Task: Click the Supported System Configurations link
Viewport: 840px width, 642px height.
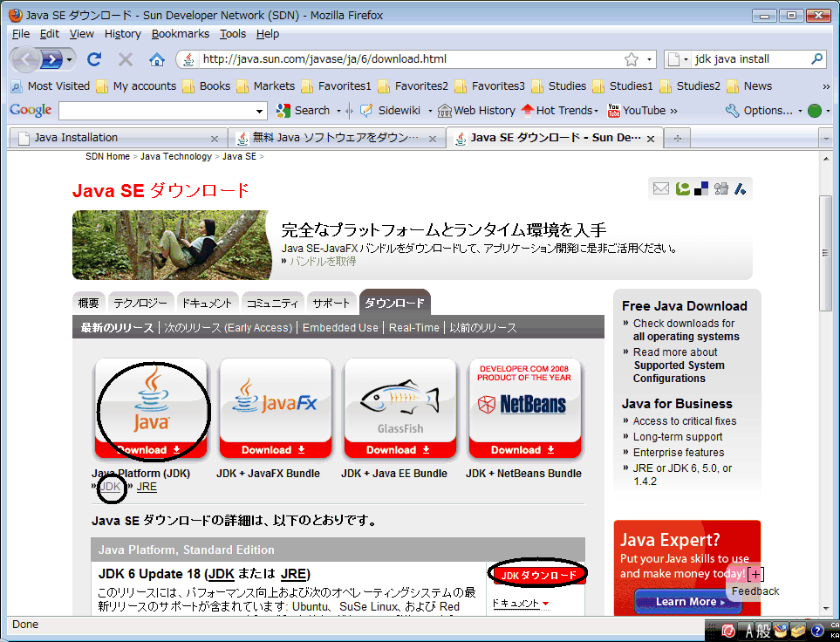Action: point(679,372)
